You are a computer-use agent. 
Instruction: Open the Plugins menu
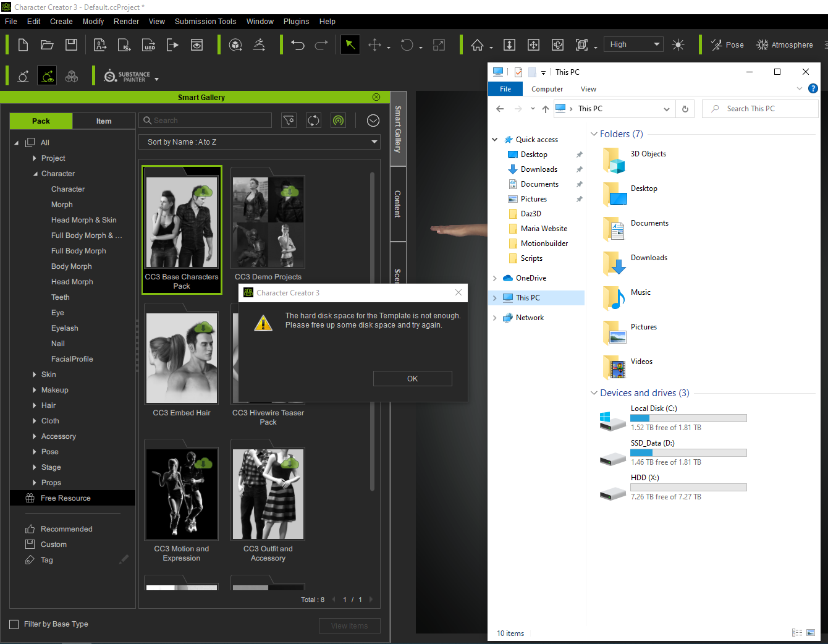tap(296, 22)
